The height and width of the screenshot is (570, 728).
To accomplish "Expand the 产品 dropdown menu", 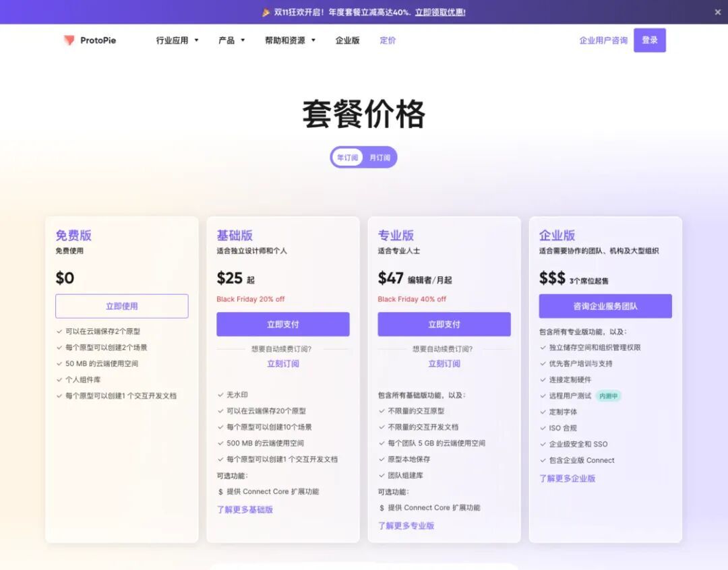I will (232, 40).
